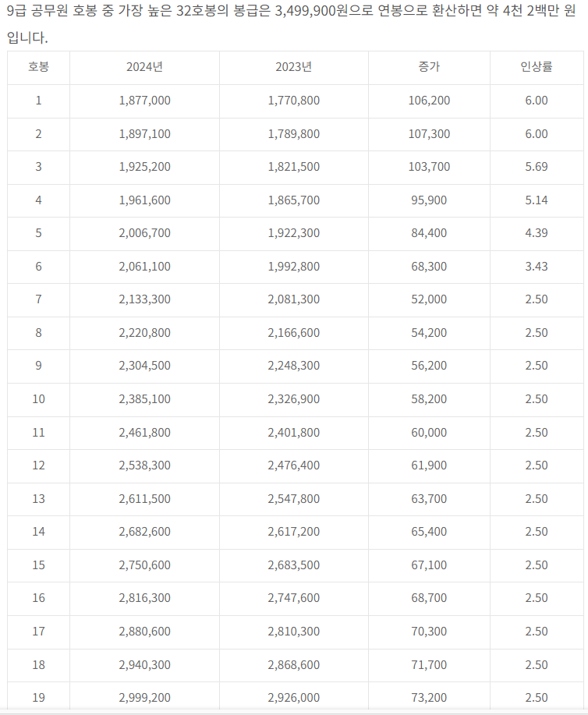Click the 증가 column header

[429, 67]
